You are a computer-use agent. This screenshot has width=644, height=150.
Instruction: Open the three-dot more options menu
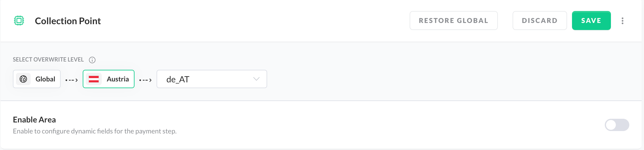point(622,21)
